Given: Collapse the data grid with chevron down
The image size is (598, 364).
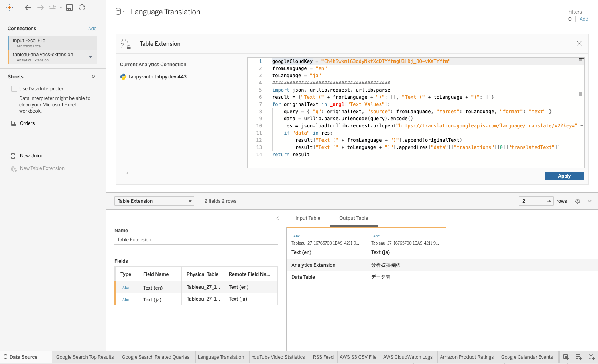Looking at the screenshot, I should click(x=590, y=201).
